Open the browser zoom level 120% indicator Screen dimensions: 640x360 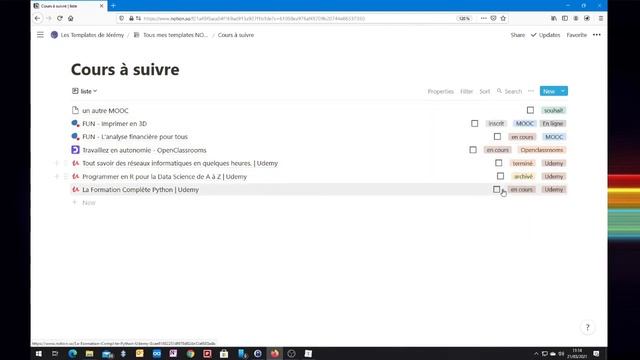click(x=464, y=18)
